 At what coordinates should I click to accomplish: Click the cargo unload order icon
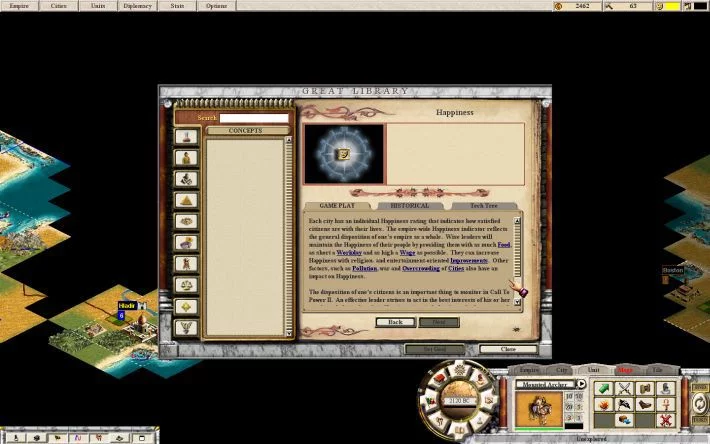click(x=624, y=420)
